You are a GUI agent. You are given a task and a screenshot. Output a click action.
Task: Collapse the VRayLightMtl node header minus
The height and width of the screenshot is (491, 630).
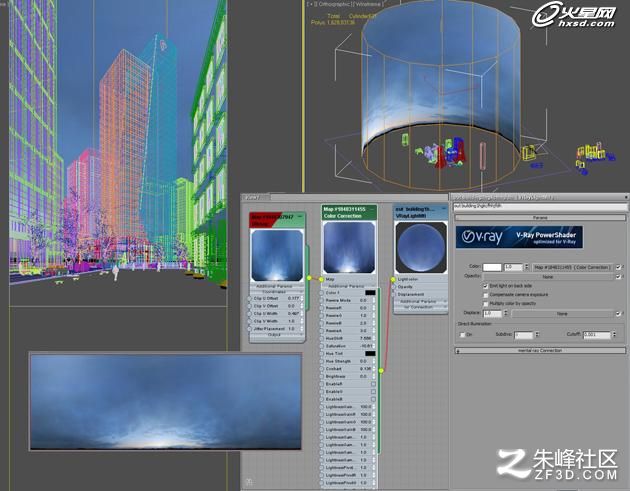pyautogui.click(x=444, y=209)
